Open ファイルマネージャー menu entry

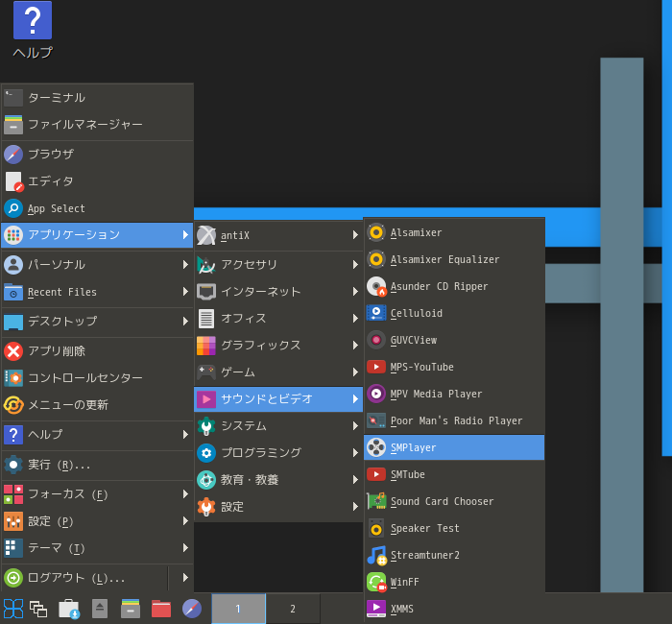click(97, 125)
